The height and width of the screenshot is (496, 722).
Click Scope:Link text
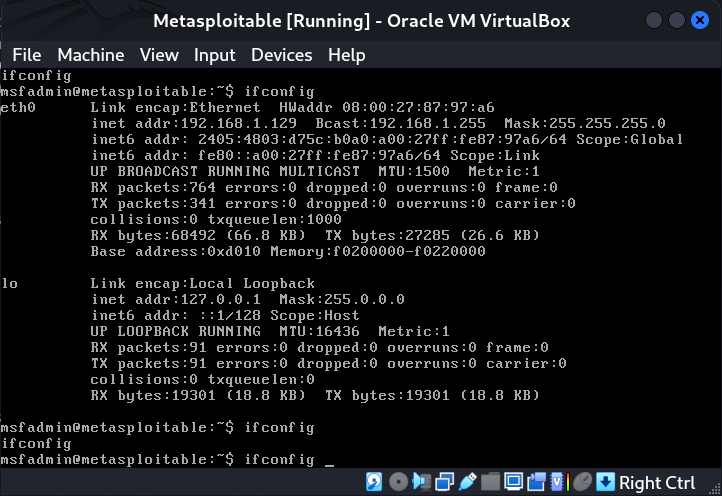tap(495, 155)
